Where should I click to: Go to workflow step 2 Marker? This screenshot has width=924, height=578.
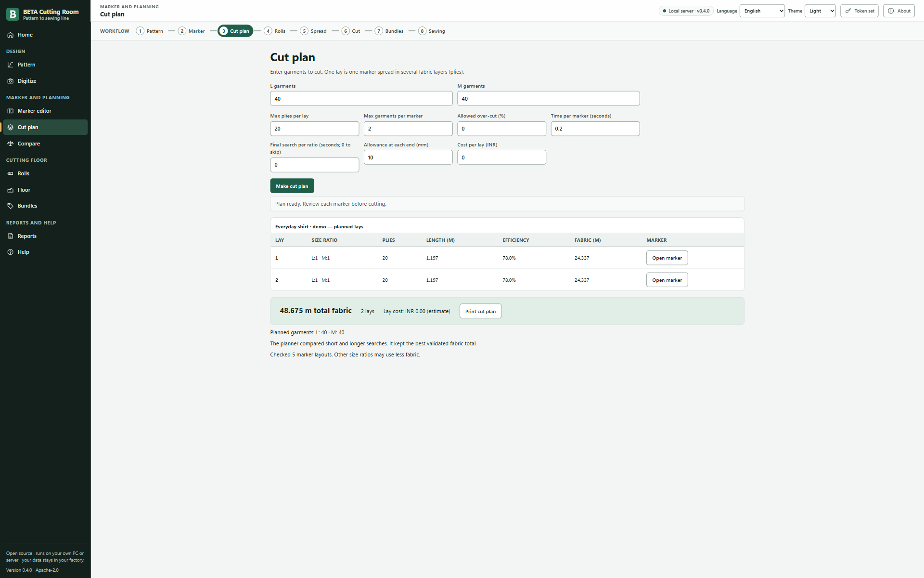[192, 31]
